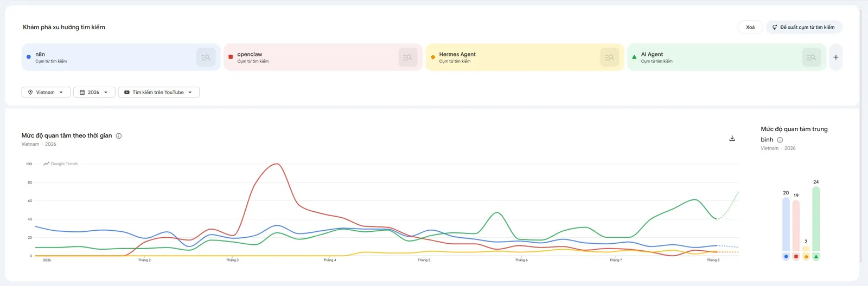The image size is (868, 286).
Task: Click the Tháng 3 axis label
Action: (x=232, y=260)
